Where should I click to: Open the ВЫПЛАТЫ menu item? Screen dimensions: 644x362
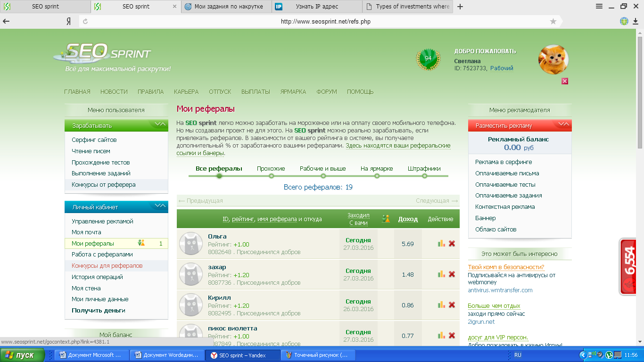click(256, 91)
